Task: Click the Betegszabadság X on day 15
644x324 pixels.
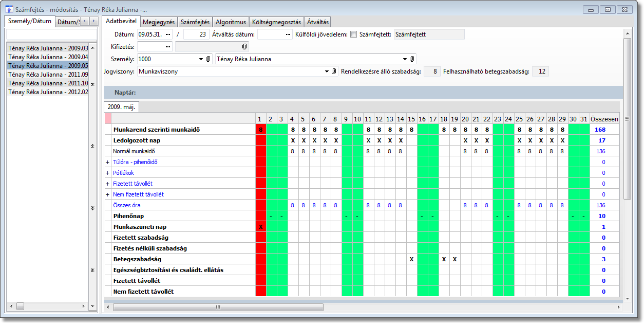Action: [411, 259]
